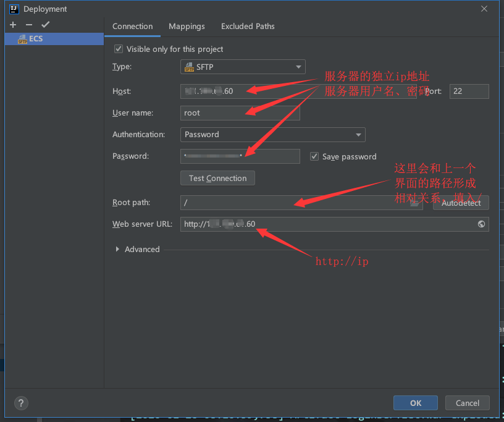Screen dimensions: 504x422
Task: Close the Deployment dialog
Action: [x=484, y=9]
